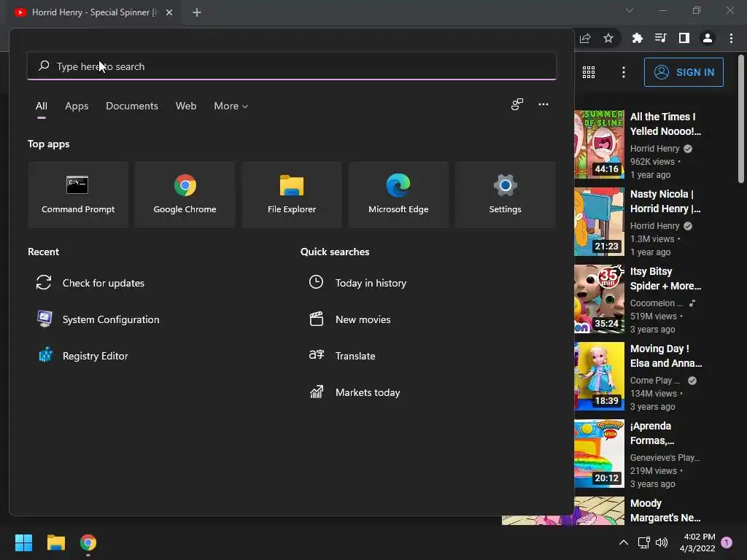Screen dimensions: 747x560
Task: Open the three-dot options menu in search panel
Action: [x=543, y=104]
